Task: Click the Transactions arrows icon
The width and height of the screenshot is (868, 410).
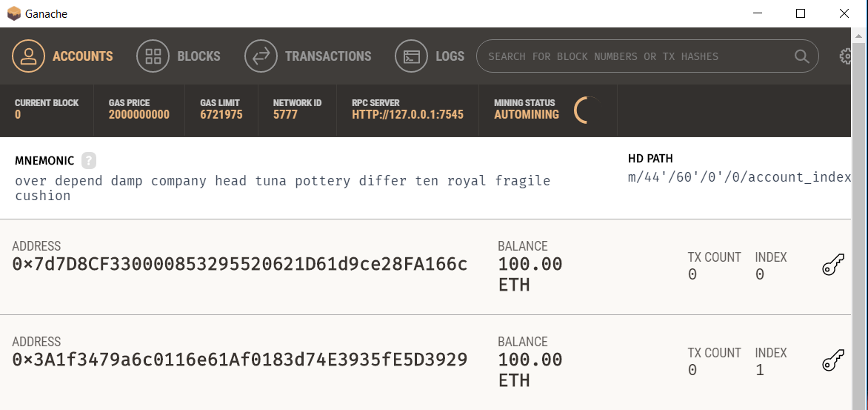Action: tap(261, 56)
